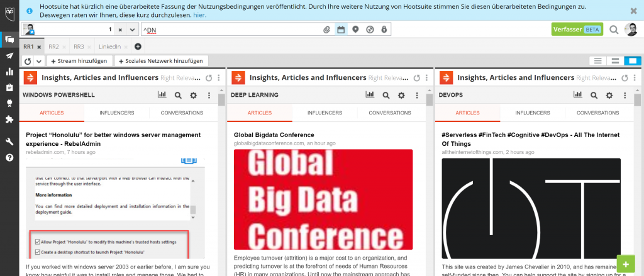644x276 pixels.
Task: Open privacy options lock icon
Action: [384, 30]
